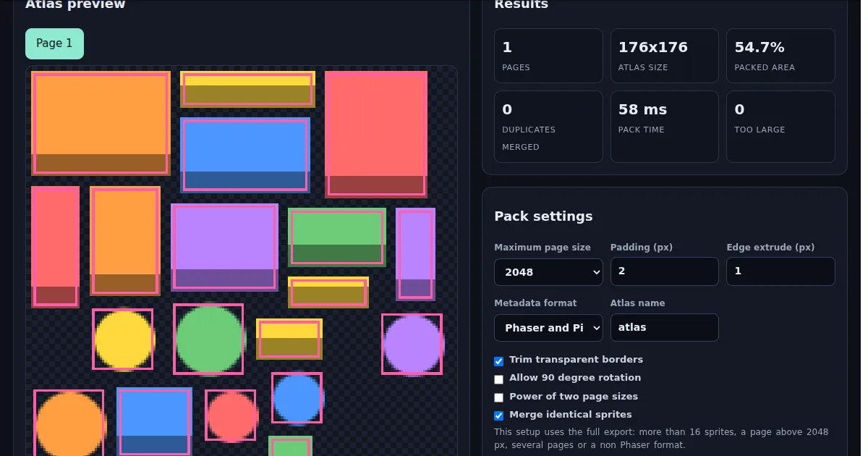Click the Duplicates Merged stat card
This screenshot has width=868, height=456.
pos(548,127)
